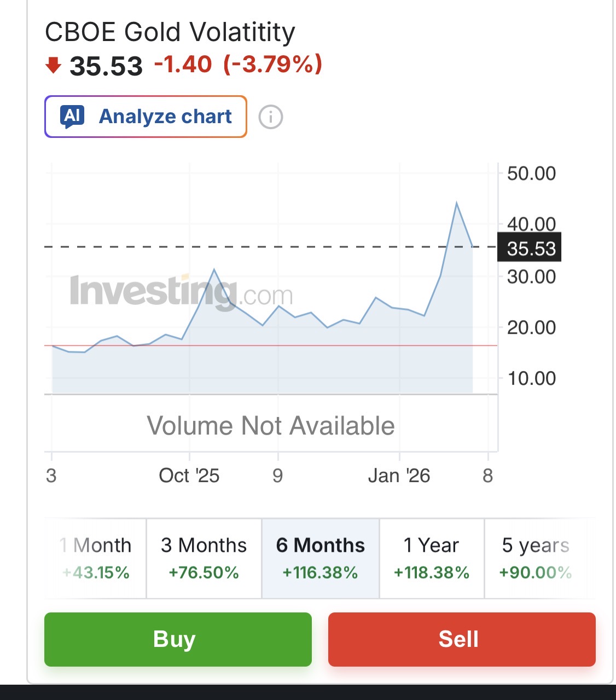Click the highest peak of the chart line
This screenshot has width=616, height=700.
456,204
